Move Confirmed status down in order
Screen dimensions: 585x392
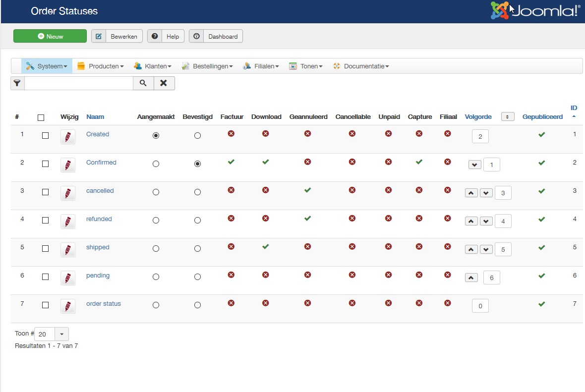click(x=474, y=165)
